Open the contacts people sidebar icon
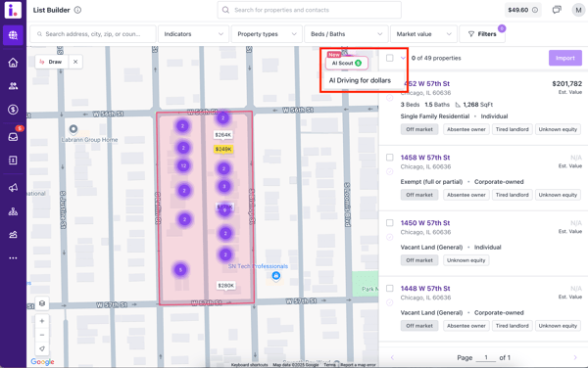 click(13, 86)
